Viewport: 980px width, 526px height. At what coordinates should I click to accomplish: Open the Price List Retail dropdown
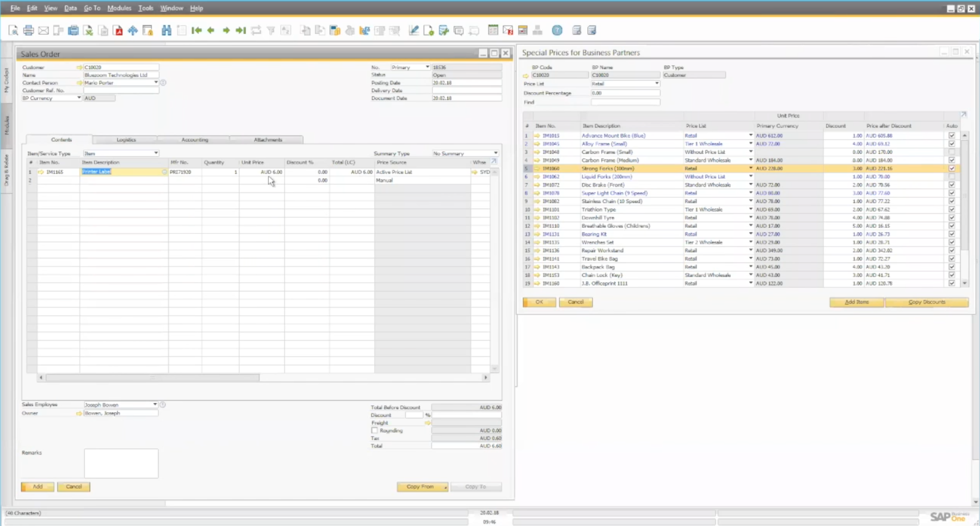pyautogui.click(x=657, y=84)
